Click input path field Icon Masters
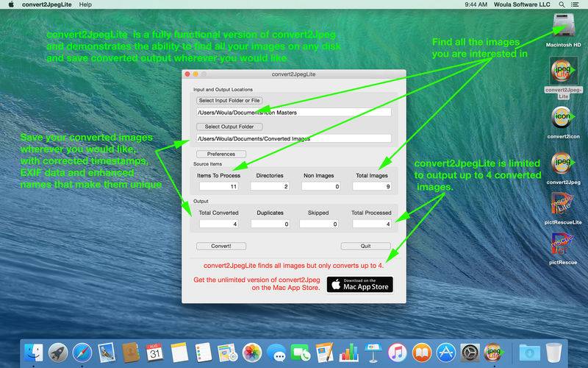This screenshot has height=368, width=588. click(x=293, y=113)
